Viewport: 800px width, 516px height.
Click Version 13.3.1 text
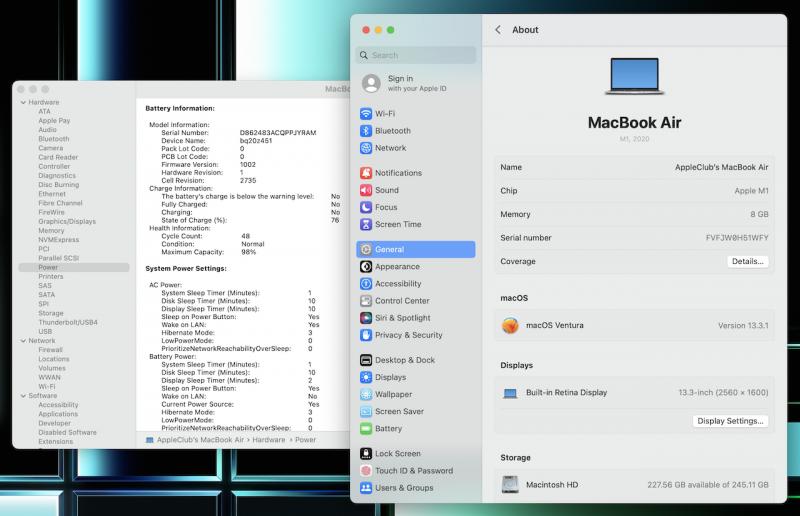pos(743,326)
